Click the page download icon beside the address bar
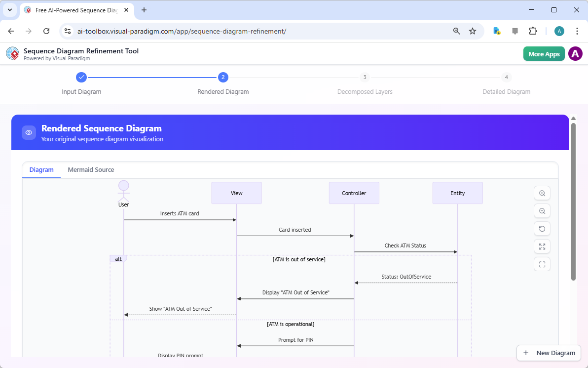The image size is (588, 368). 497,31
